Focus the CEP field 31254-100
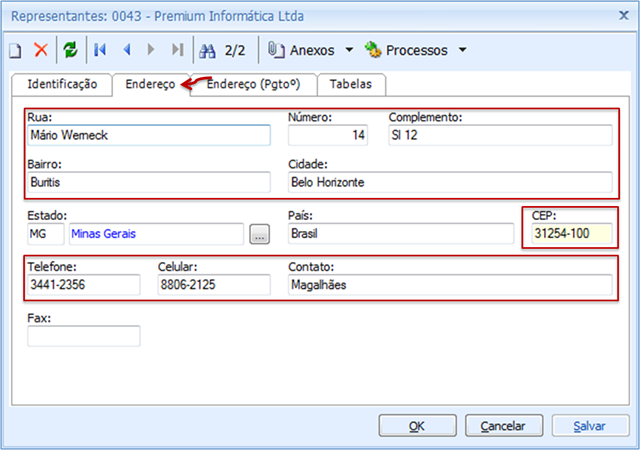The height and width of the screenshot is (450, 640). tap(572, 234)
